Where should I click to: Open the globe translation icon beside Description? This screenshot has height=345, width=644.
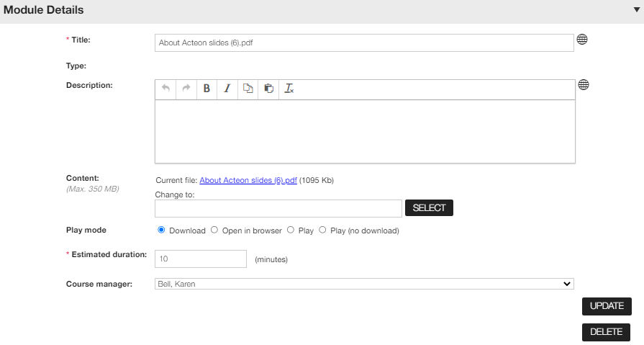[584, 85]
